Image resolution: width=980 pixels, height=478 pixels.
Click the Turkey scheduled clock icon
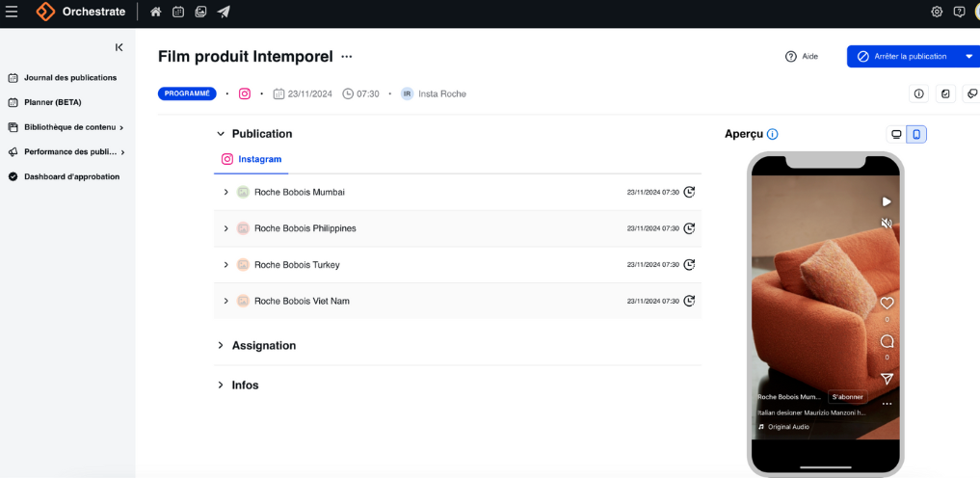click(x=689, y=265)
